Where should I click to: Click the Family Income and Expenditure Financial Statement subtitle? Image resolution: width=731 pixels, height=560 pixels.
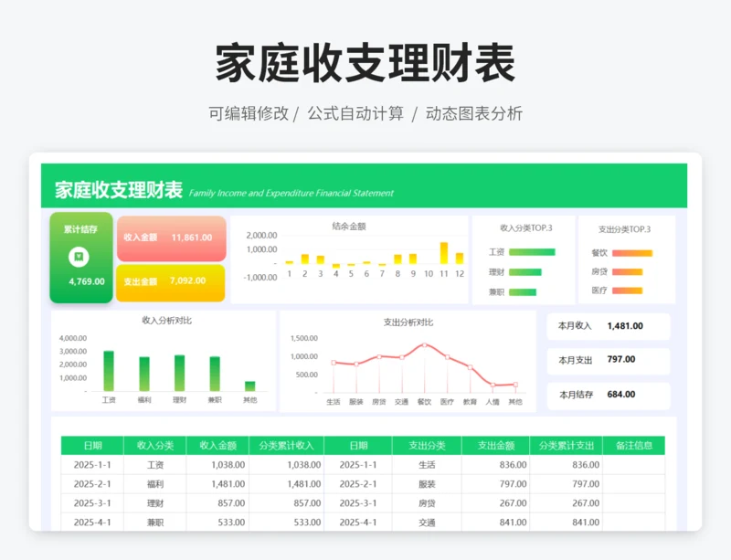291,193
